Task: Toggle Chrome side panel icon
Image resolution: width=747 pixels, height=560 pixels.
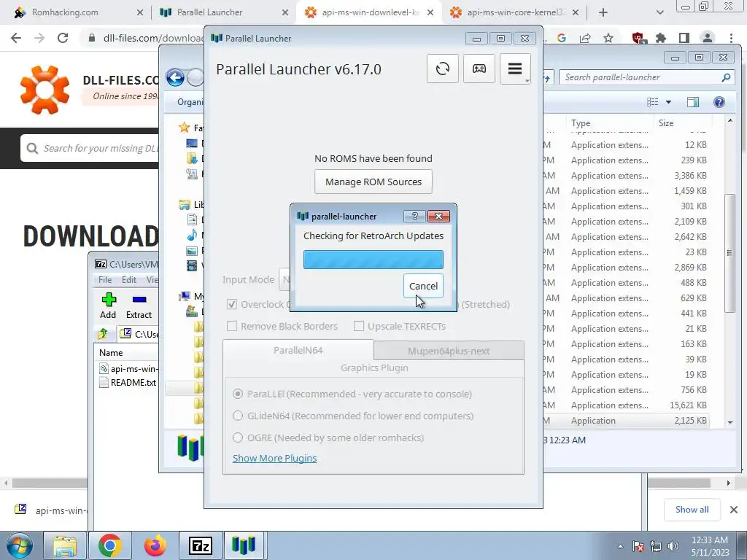Action: tap(684, 38)
